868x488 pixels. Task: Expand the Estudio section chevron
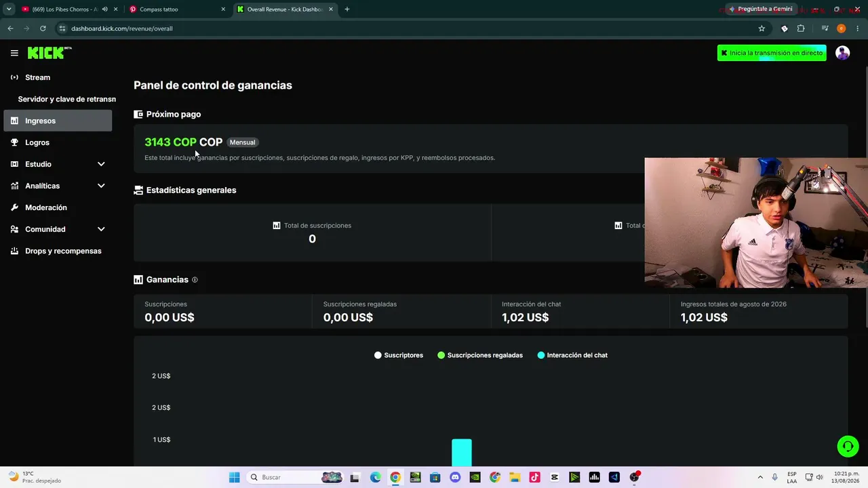[101, 164]
